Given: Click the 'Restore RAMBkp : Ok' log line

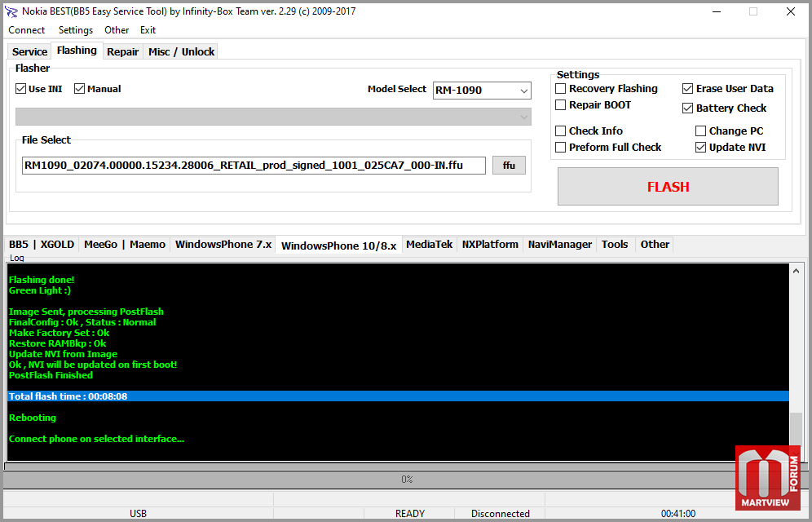Looking at the screenshot, I should 58,343.
